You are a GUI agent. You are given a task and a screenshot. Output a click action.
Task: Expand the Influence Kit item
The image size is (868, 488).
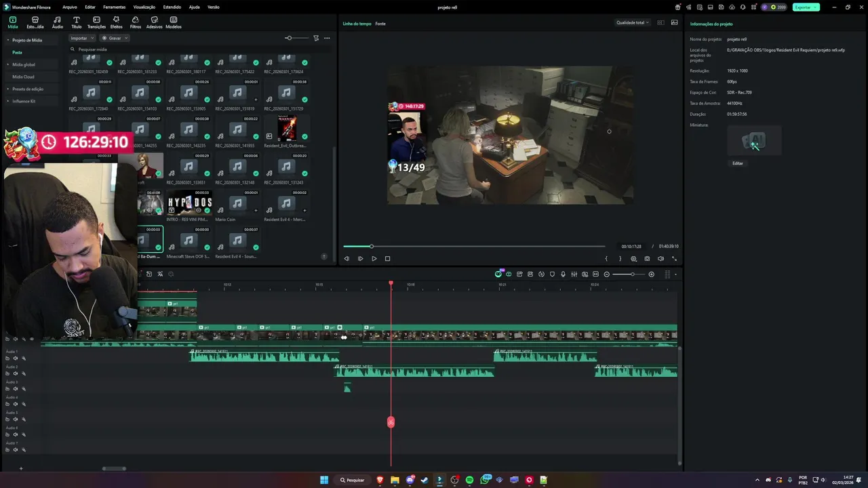click(x=9, y=101)
